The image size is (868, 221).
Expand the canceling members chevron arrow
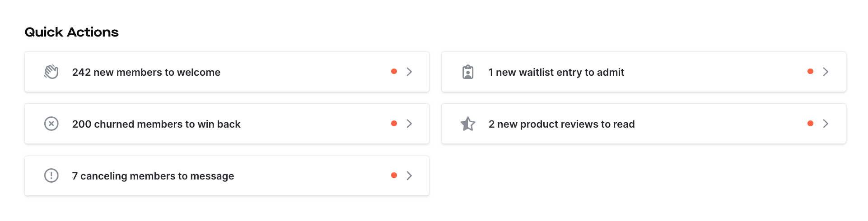(x=409, y=175)
